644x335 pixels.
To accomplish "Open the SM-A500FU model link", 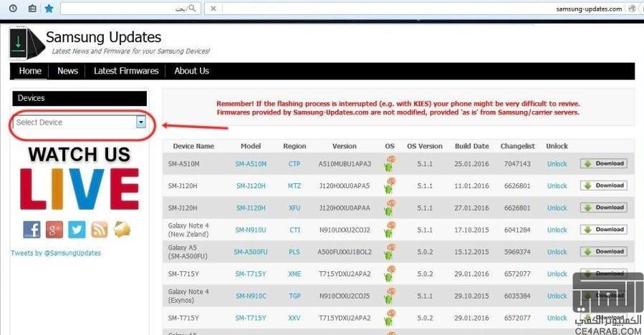I will click(251, 252).
